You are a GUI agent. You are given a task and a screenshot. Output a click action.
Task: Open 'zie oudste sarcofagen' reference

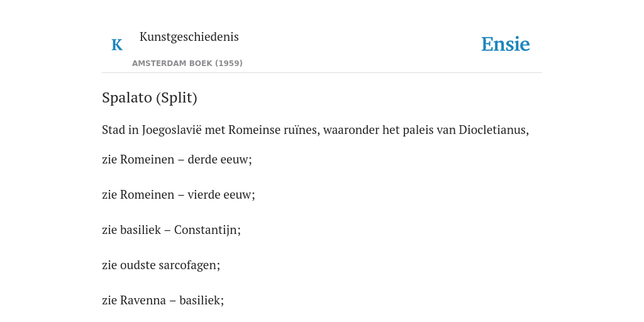(x=161, y=265)
